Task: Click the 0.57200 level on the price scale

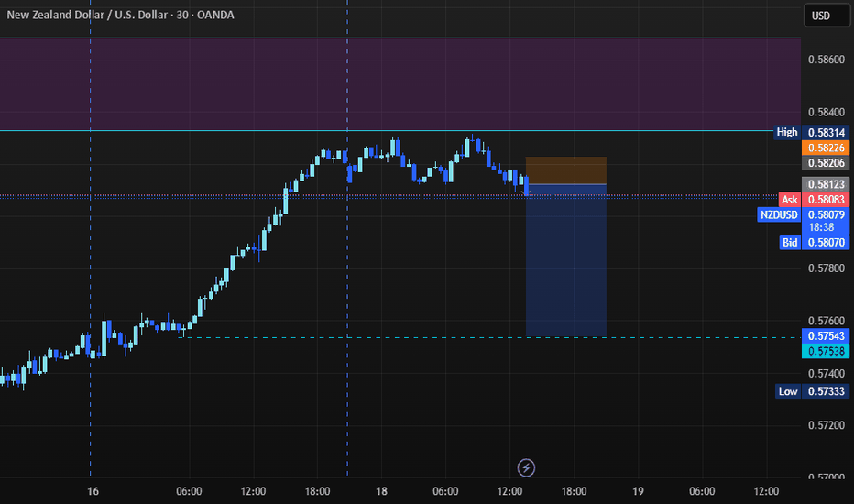Action: point(827,425)
